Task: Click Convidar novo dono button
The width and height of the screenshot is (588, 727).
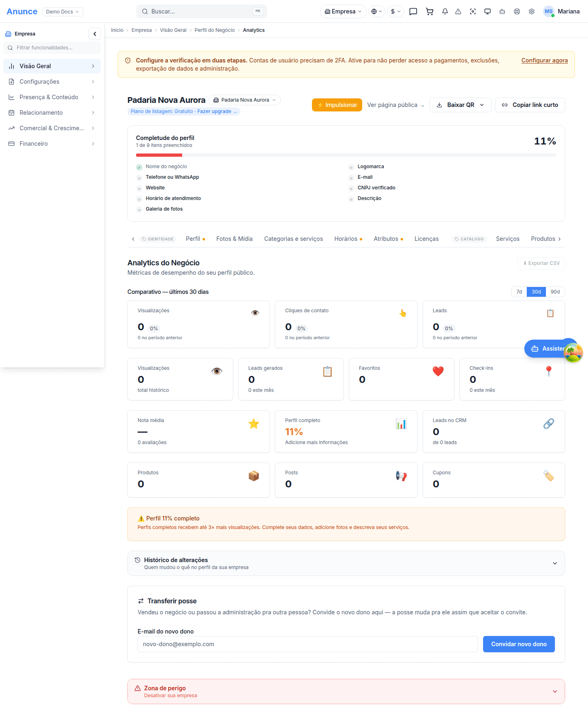Action: point(519,644)
